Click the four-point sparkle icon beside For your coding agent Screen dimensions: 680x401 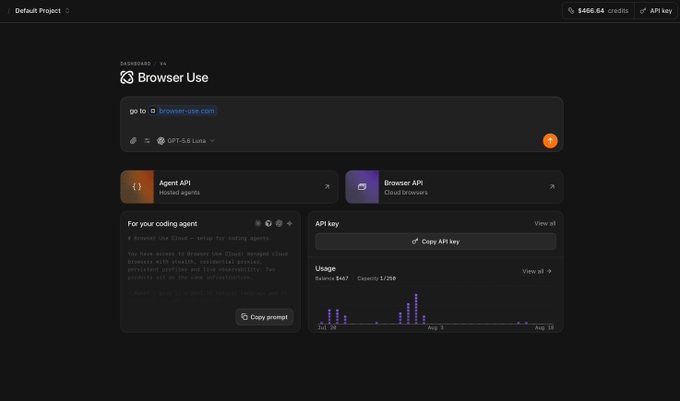tap(290, 223)
